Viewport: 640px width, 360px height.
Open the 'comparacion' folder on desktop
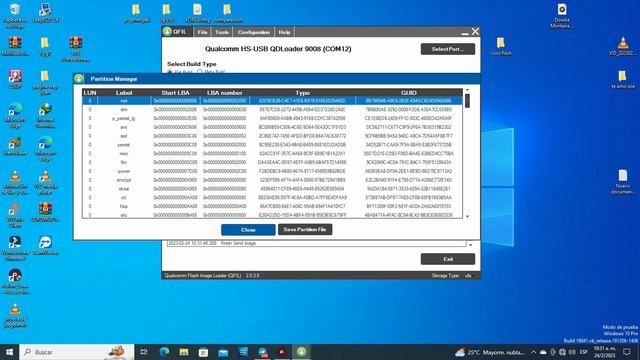pyautogui.click(x=227, y=13)
